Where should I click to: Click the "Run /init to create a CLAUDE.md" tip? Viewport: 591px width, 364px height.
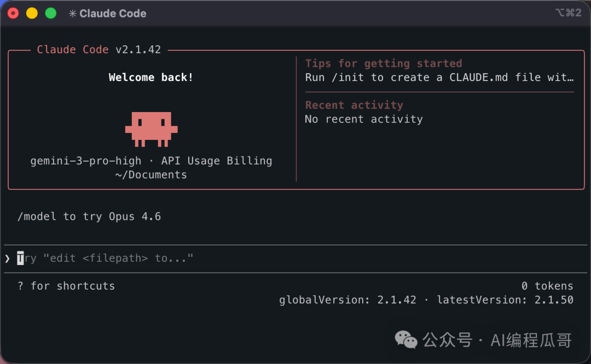[439, 78]
